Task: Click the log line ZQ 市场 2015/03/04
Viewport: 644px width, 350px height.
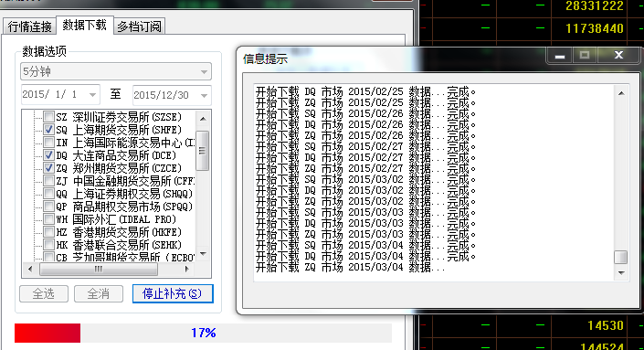Action: (351, 268)
